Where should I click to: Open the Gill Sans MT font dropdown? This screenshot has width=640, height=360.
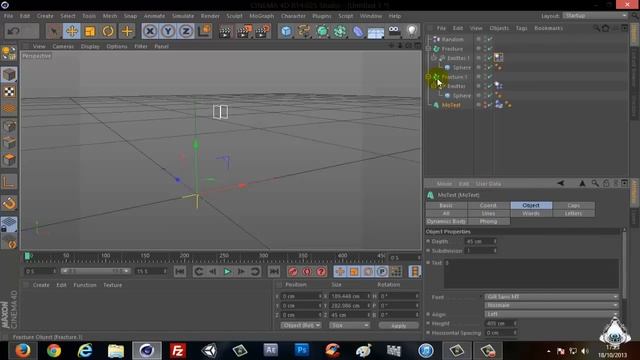551,297
